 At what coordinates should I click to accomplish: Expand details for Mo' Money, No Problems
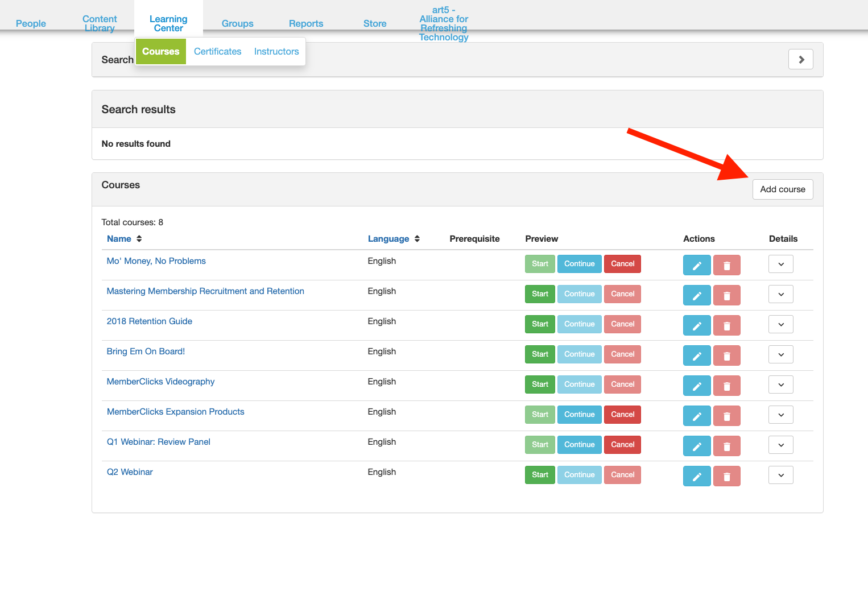click(x=780, y=264)
